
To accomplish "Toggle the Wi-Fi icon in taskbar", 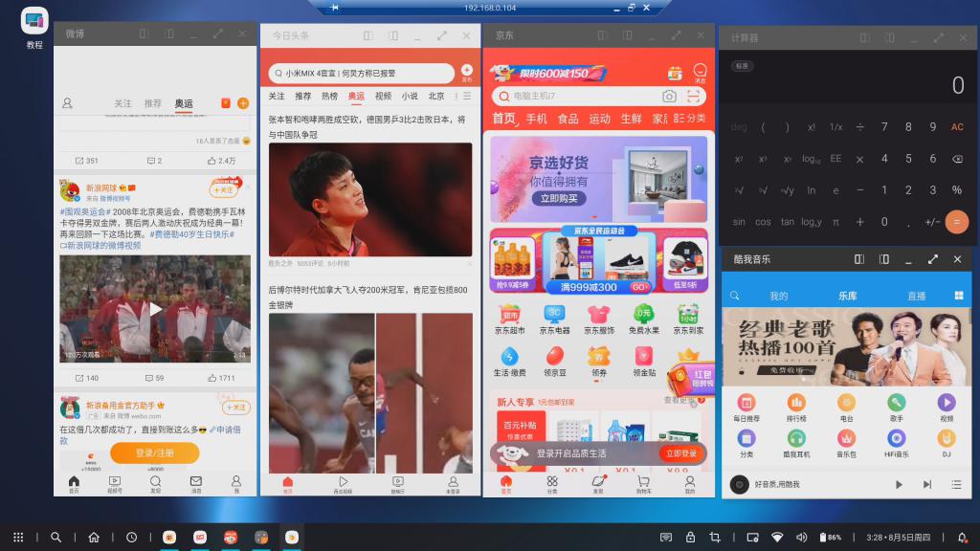I will (x=777, y=538).
